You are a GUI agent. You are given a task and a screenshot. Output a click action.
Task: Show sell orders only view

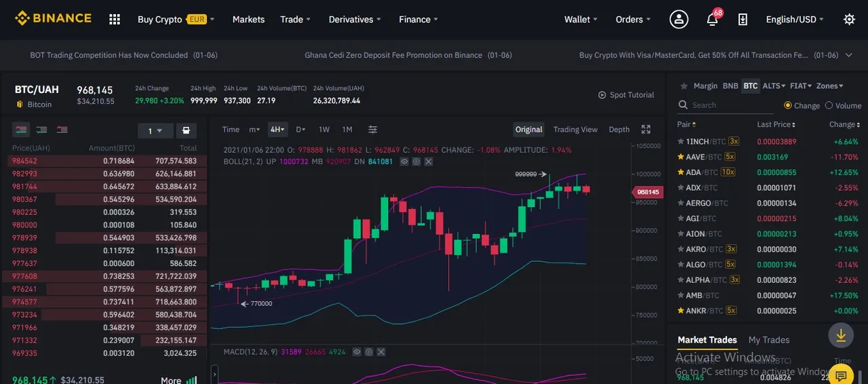(x=62, y=130)
